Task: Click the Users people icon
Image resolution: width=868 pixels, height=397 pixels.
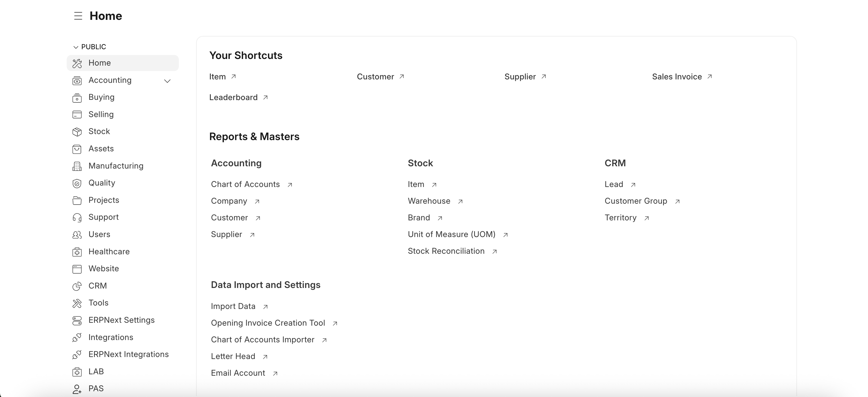Action: pyautogui.click(x=77, y=235)
